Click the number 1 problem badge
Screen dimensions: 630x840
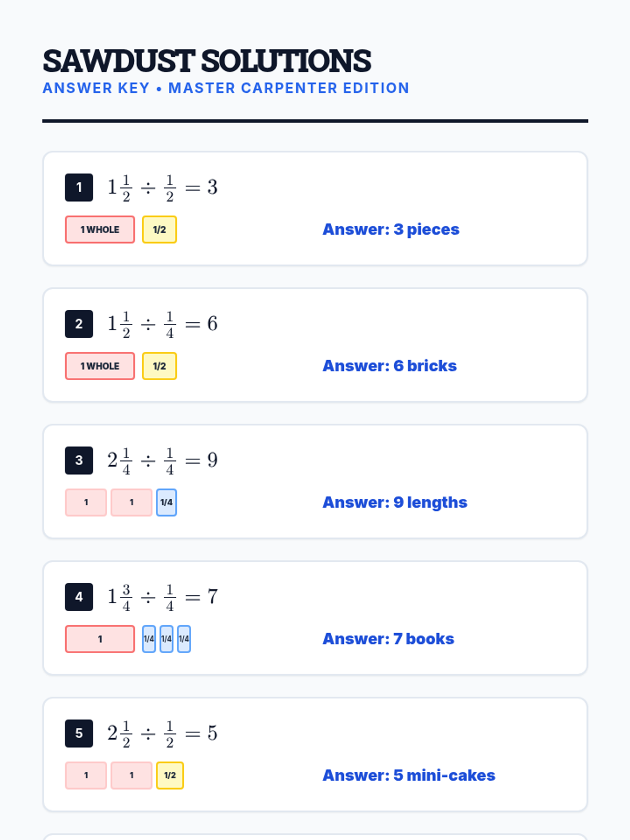[79, 187]
